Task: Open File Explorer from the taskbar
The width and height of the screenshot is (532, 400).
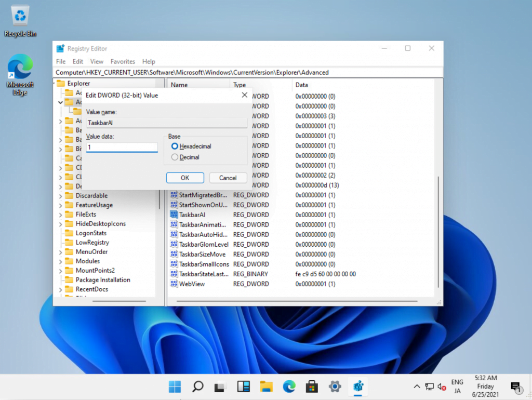Action: pyautogui.click(x=266, y=386)
